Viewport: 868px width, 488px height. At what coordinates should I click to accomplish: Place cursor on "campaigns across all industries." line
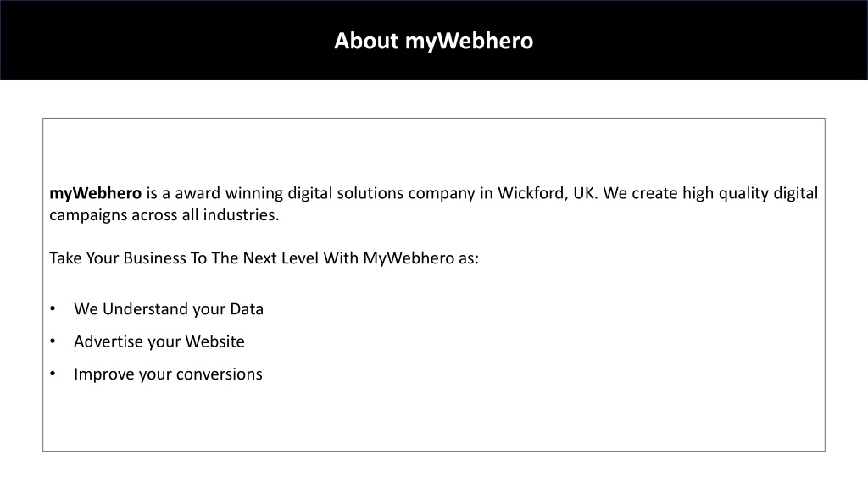[164, 214]
